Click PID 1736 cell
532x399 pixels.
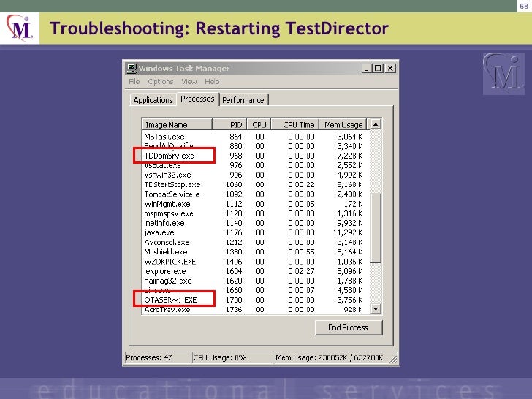tap(234, 309)
